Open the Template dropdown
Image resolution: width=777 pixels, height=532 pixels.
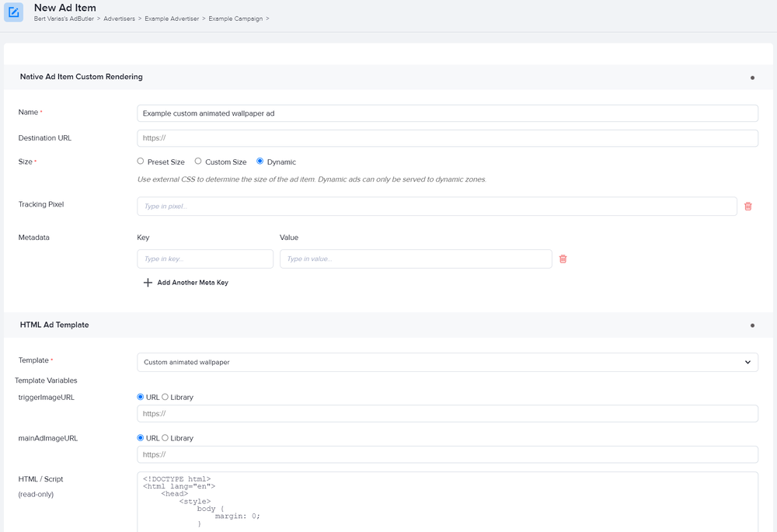click(x=448, y=362)
